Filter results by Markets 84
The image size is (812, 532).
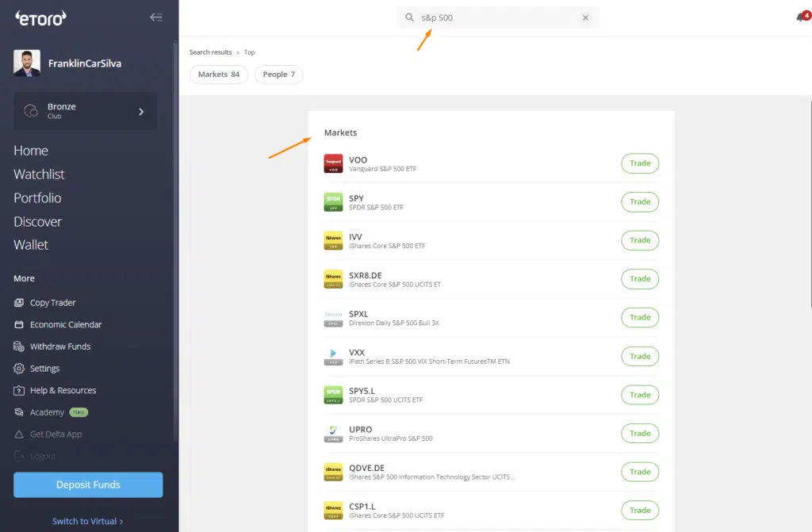pos(219,75)
